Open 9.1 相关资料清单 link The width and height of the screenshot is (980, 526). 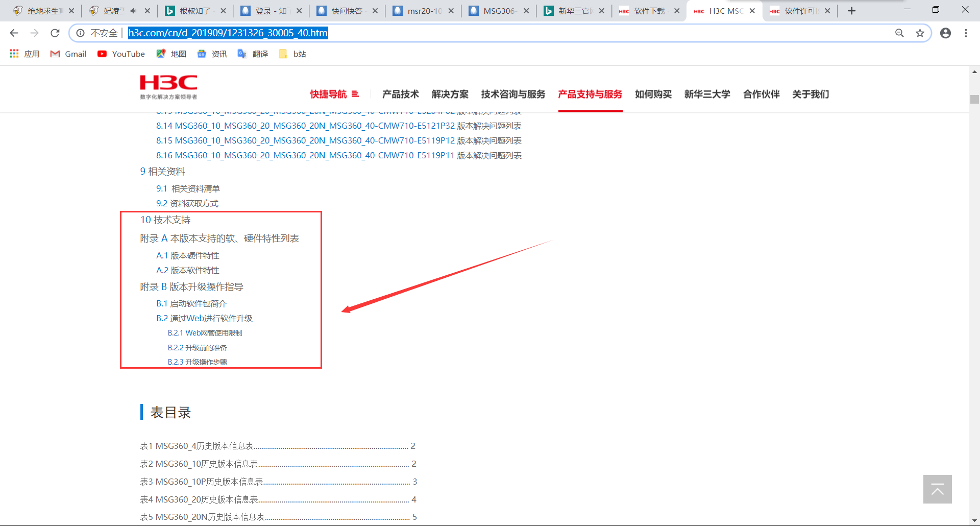[188, 188]
